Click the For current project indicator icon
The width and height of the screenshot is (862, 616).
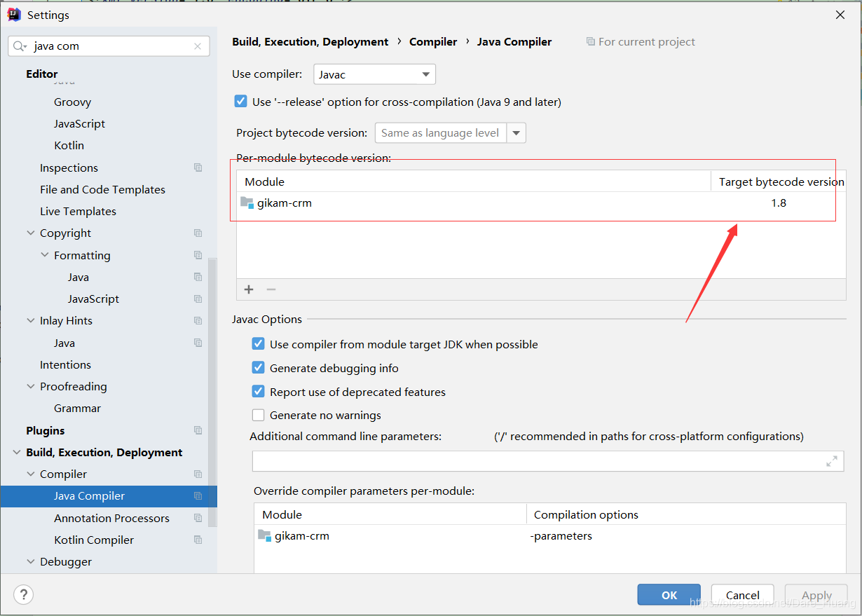590,41
